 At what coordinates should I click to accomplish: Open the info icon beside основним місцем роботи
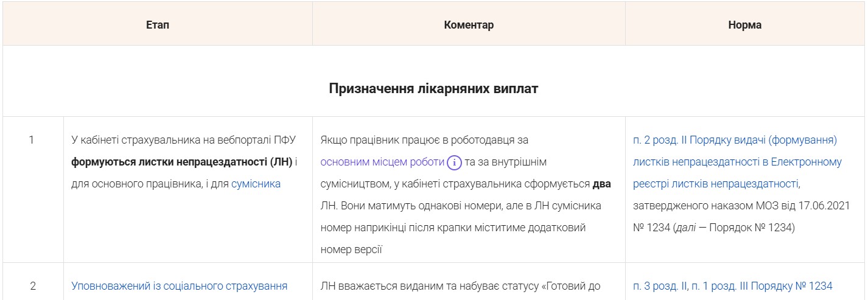(454, 162)
